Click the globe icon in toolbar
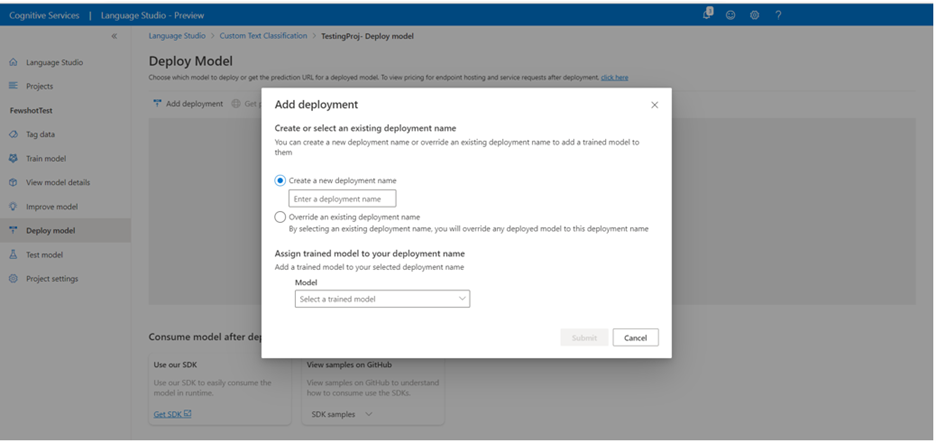The width and height of the screenshot is (936, 443). pos(236,103)
